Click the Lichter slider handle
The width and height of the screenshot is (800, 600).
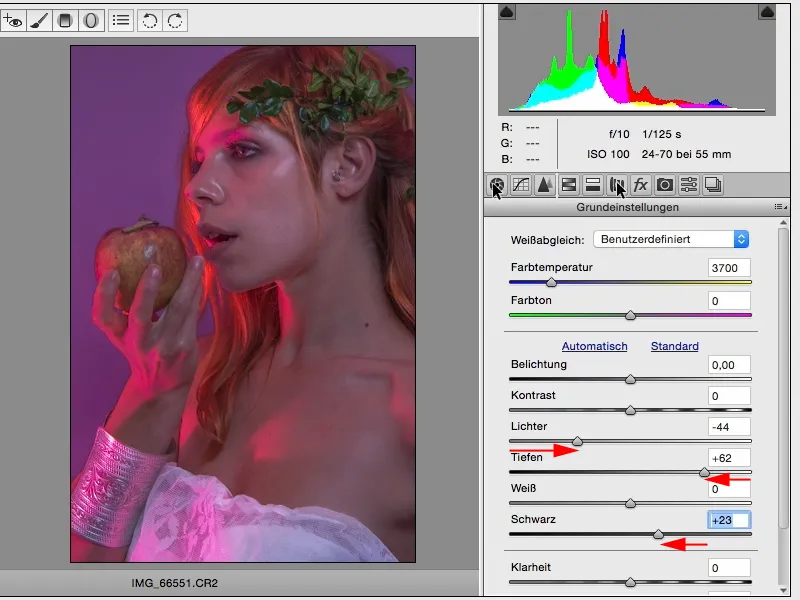point(577,441)
